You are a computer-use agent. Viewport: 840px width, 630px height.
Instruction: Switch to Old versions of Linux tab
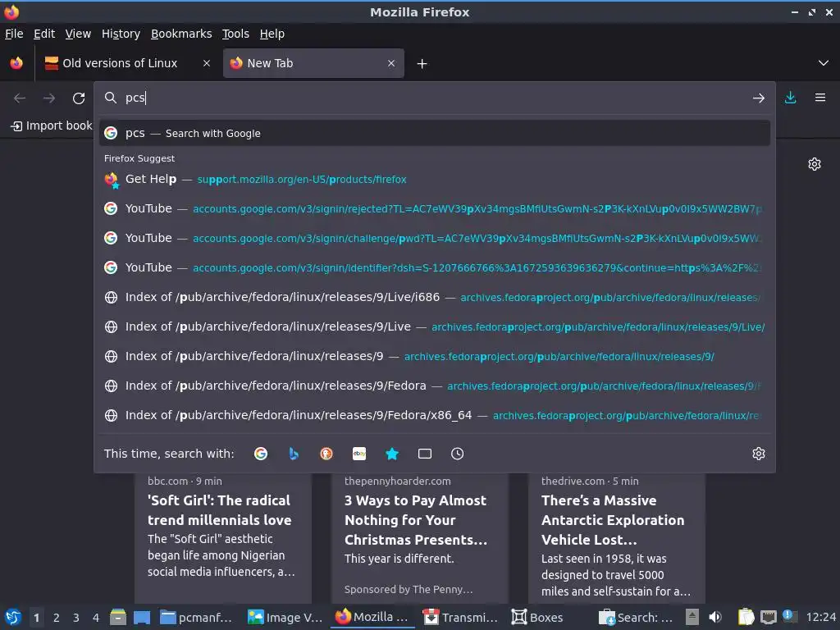pyautogui.click(x=126, y=63)
